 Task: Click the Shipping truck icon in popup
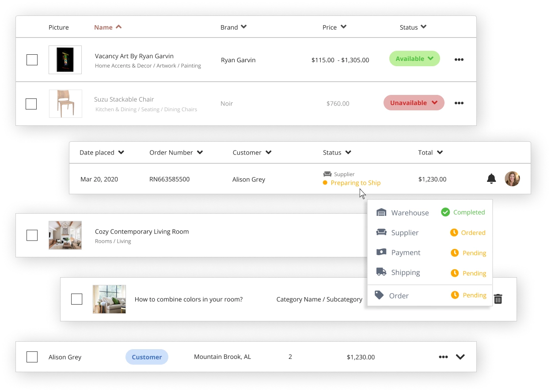click(381, 272)
